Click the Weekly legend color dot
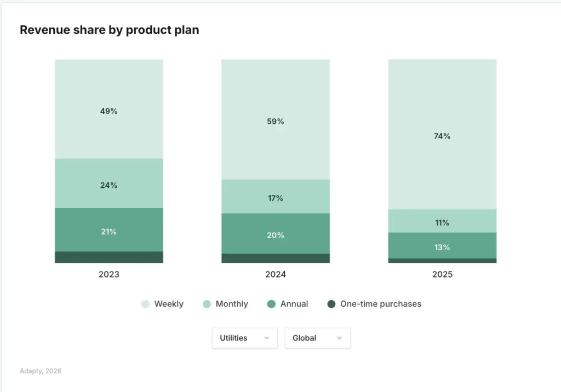Viewport: 561px width, 392px height. [x=145, y=304]
